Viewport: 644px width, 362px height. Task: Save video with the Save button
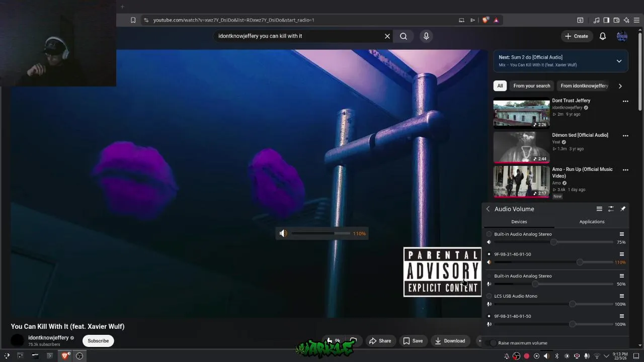(x=413, y=341)
